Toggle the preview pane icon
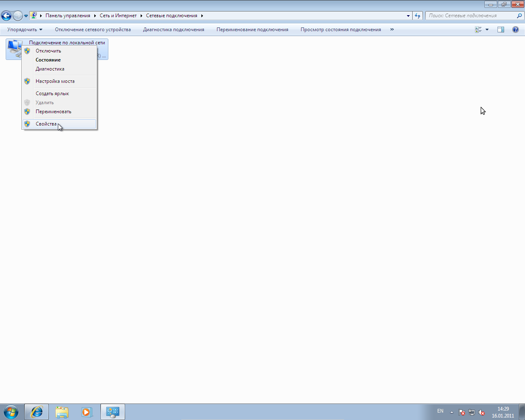This screenshot has height=420, width=525. coord(501,30)
